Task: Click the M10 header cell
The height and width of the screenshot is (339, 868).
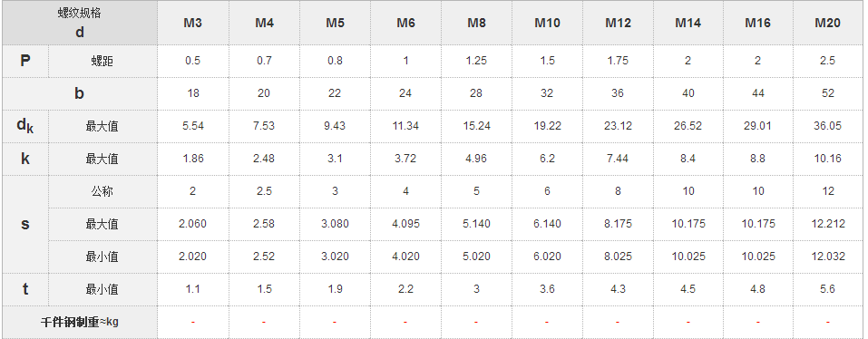Action: click(x=547, y=23)
